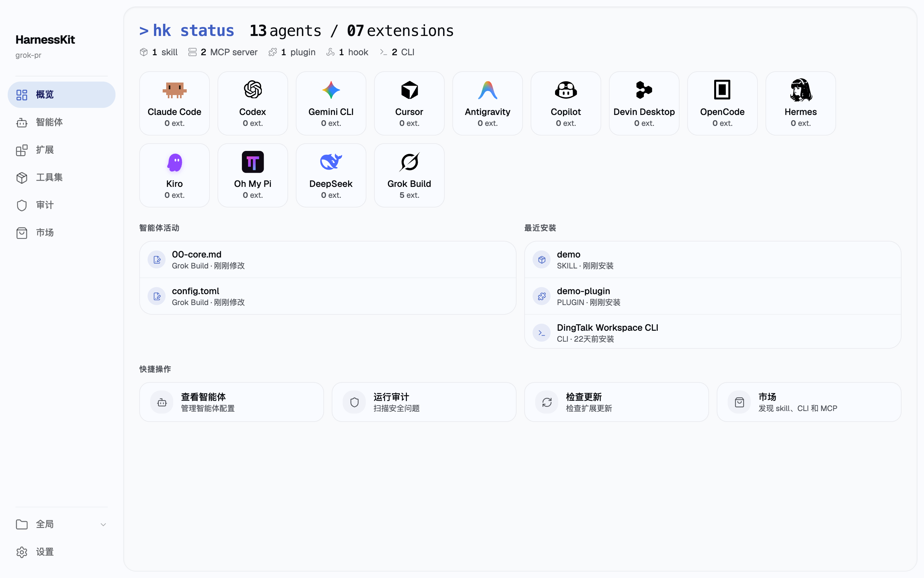Open the config.toml activity entry
Screen dimensions: 924x578
pyautogui.click(x=328, y=296)
